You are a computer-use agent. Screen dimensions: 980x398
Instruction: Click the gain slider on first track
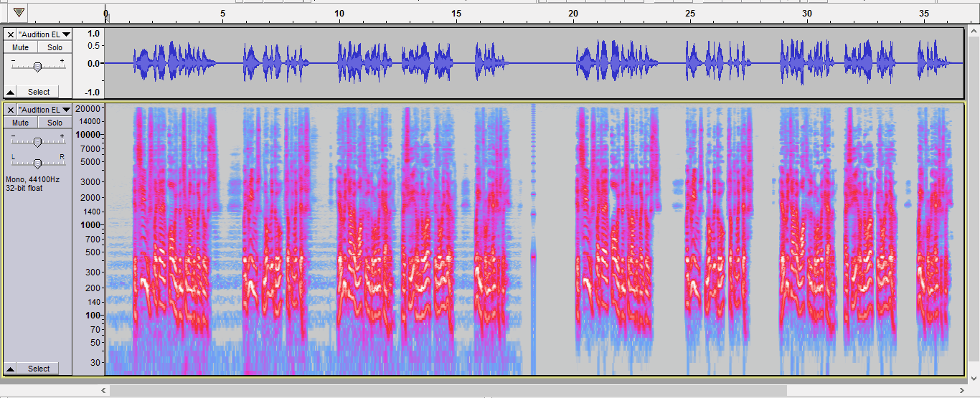pos(37,66)
